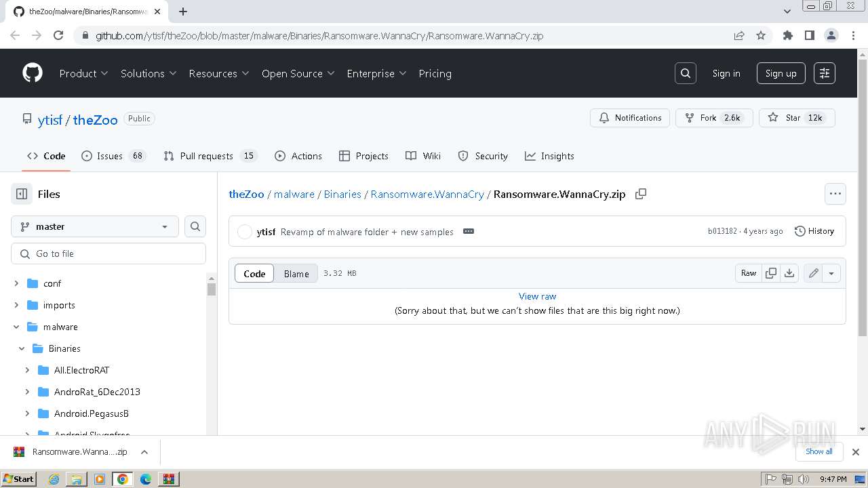Expand the AndroRat_6Dec2013 folder chevron
The image size is (868, 488).
27,392
